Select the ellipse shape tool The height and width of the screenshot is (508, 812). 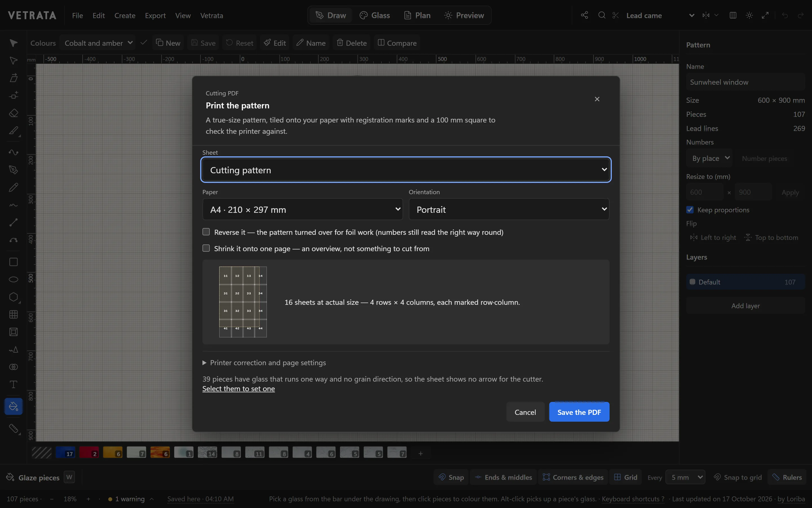pyautogui.click(x=14, y=279)
